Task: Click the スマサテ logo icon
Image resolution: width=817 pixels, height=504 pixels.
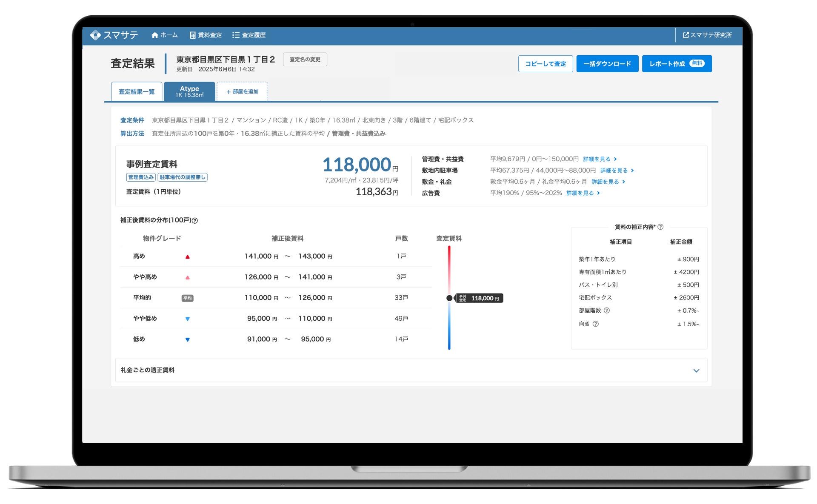Action: pyautogui.click(x=95, y=35)
